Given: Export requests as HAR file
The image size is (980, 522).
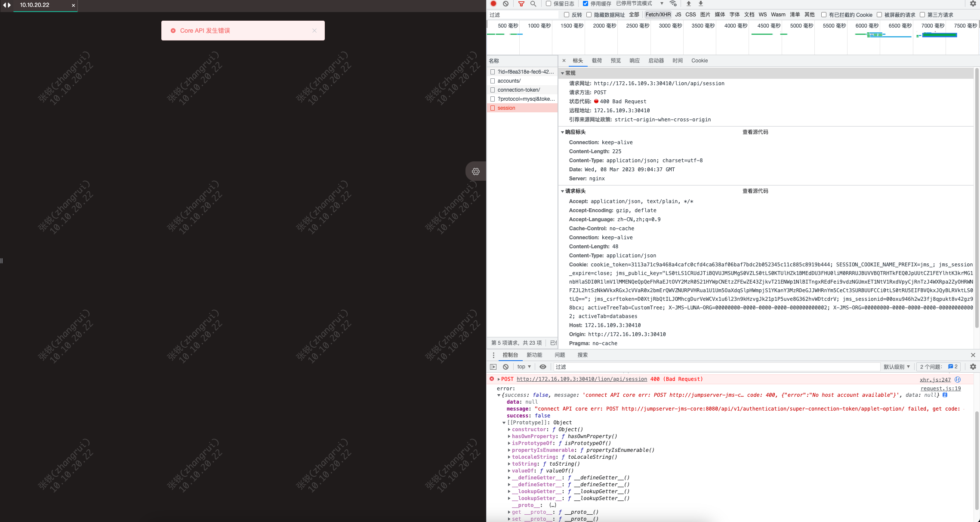Looking at the screenshot, I should [x=700, y=3].
